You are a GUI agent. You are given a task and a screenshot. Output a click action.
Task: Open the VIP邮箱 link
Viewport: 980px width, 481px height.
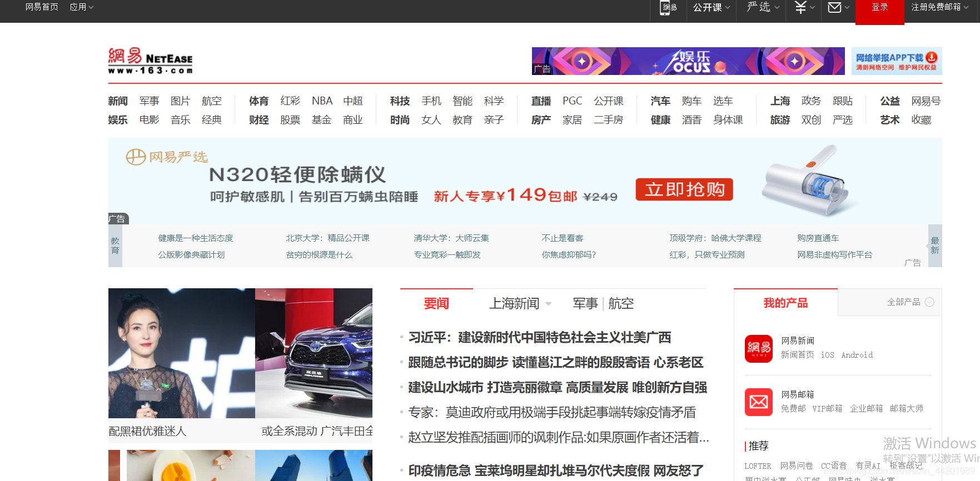827,408
